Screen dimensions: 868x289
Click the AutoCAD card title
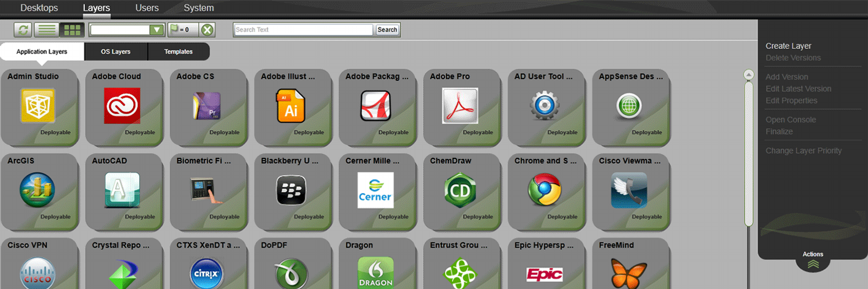(x=109, y=161)
